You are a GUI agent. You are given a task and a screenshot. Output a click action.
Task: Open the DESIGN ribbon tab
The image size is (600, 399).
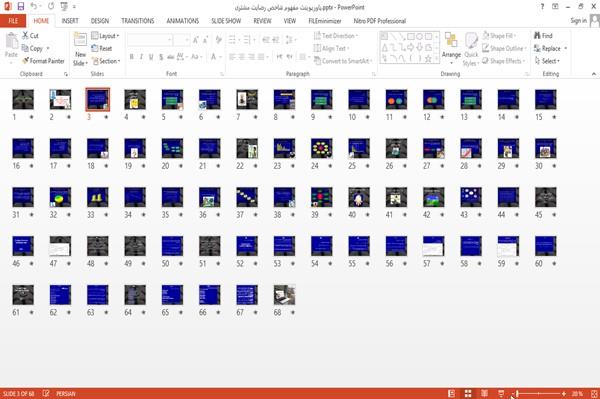point(100,21)
